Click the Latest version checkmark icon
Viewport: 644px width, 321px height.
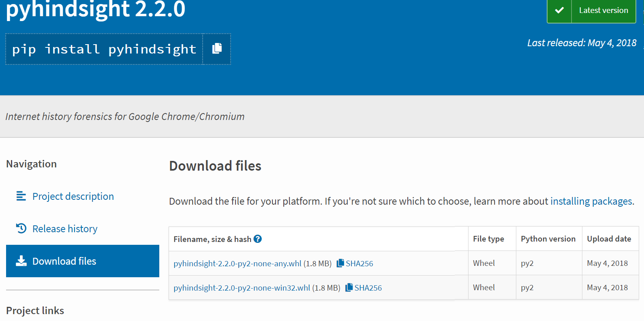pos(559,11)
